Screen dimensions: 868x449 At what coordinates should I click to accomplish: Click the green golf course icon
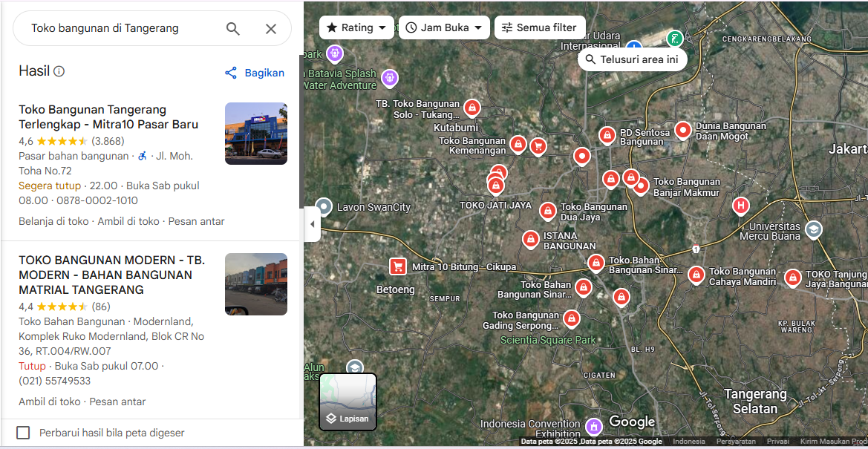pos(674,39)
